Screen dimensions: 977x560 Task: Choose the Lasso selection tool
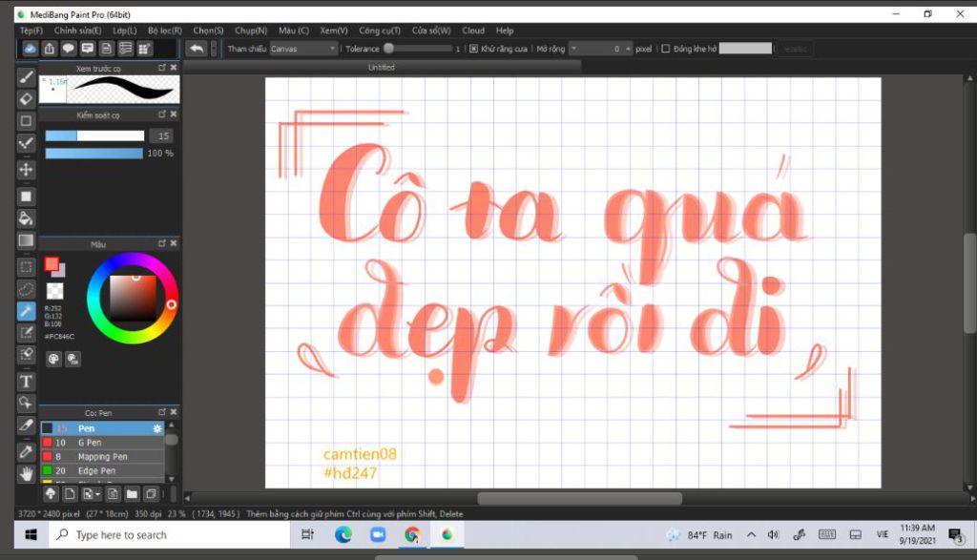click(26, 289)
